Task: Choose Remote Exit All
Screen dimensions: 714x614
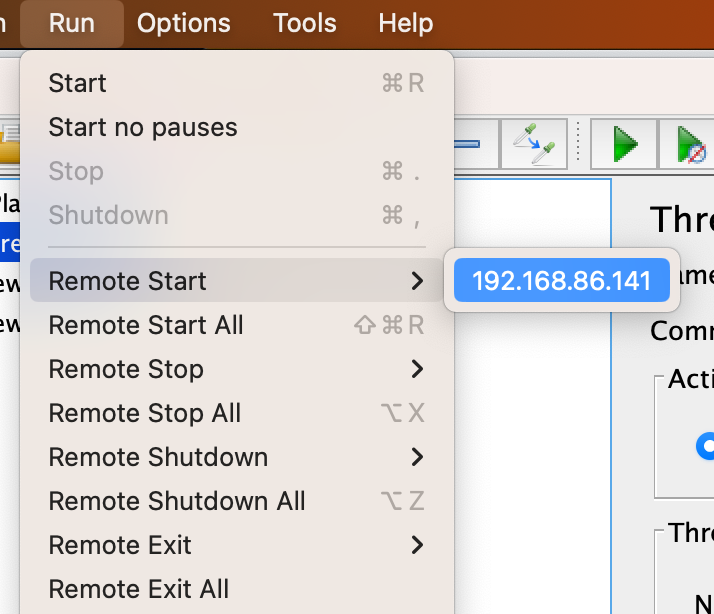Action: 139,590
